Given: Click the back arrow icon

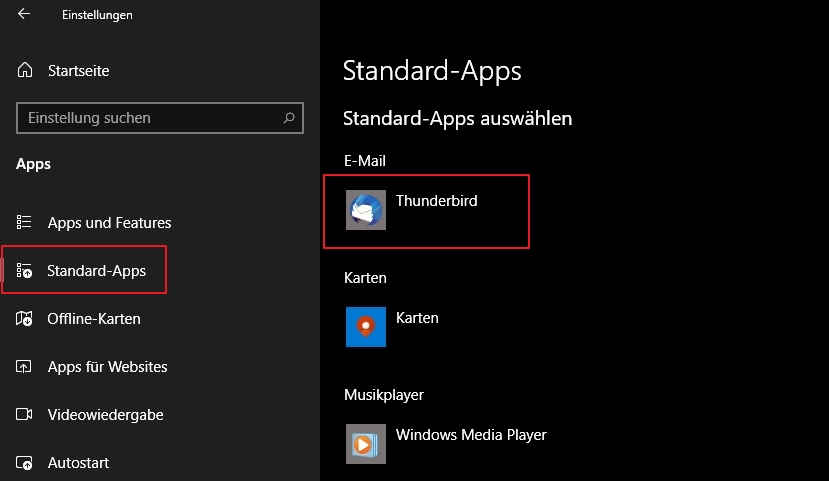Looking at the screenshot, I should 24,15.
